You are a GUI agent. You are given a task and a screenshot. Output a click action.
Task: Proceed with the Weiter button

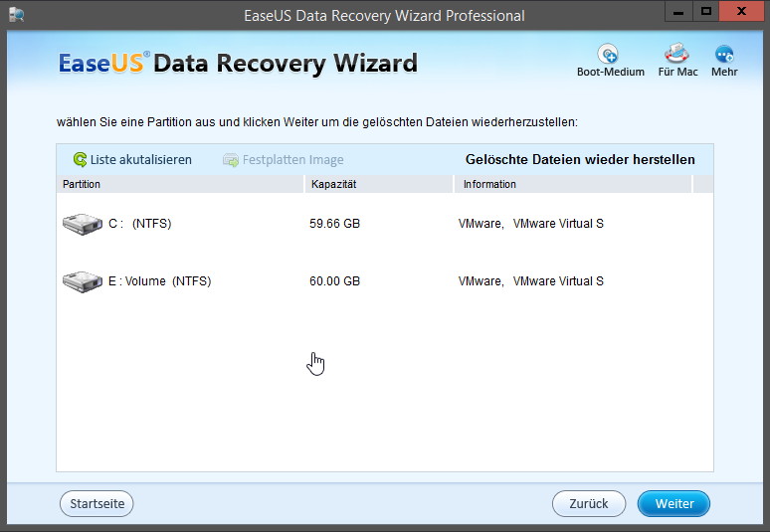tap(674, 503)
